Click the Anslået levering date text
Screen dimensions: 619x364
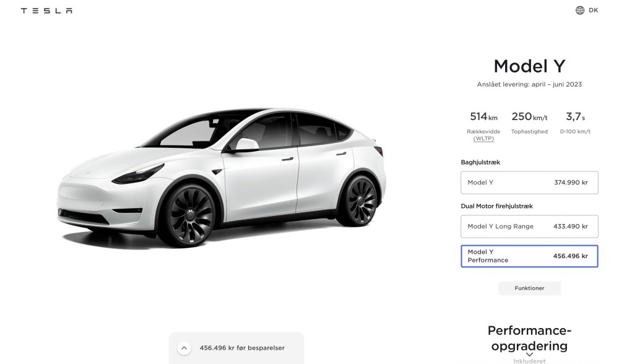click(x=529, y=84)
